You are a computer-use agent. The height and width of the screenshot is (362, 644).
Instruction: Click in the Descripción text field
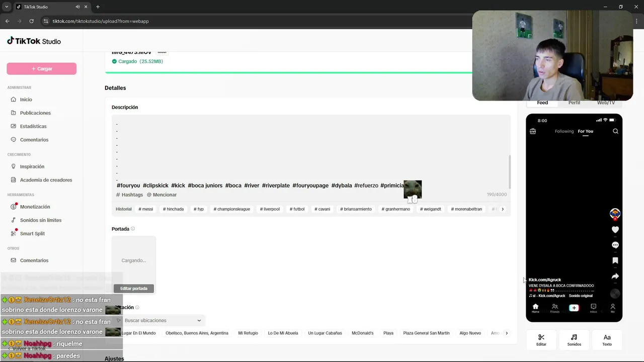[x=311, y=153]
